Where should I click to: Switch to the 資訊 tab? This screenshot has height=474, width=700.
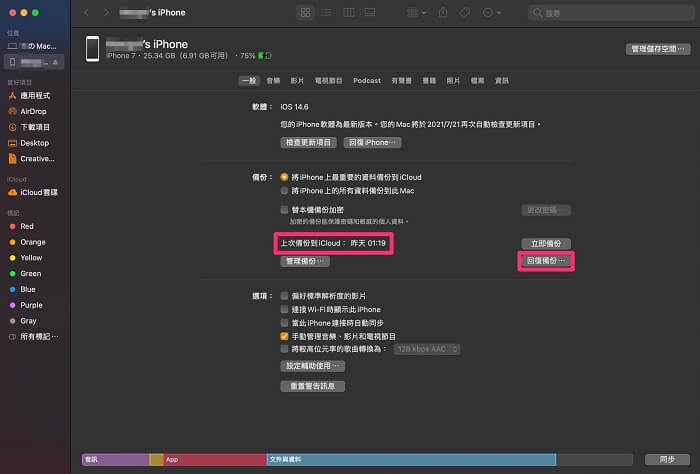coord(502,81)
